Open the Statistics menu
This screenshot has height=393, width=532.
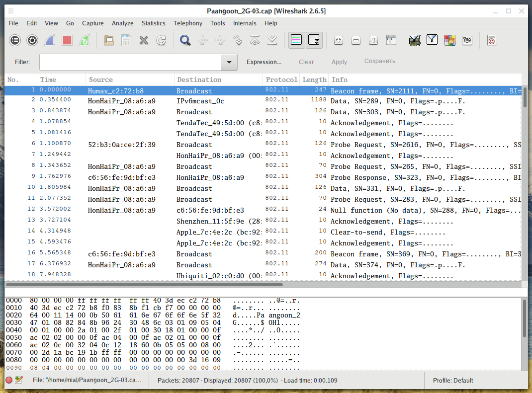tap(153, 23)
